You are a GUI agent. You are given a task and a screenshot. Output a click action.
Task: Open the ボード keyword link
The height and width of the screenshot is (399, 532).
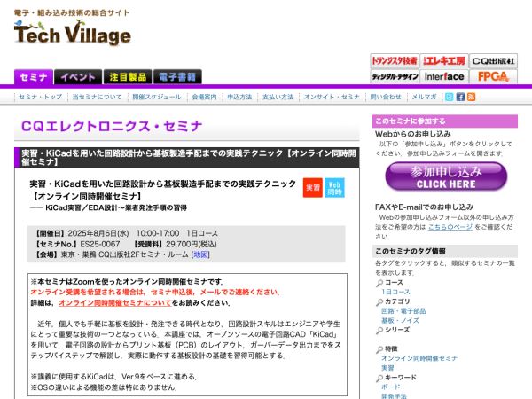pyautogui.click(x=390, y=387)
